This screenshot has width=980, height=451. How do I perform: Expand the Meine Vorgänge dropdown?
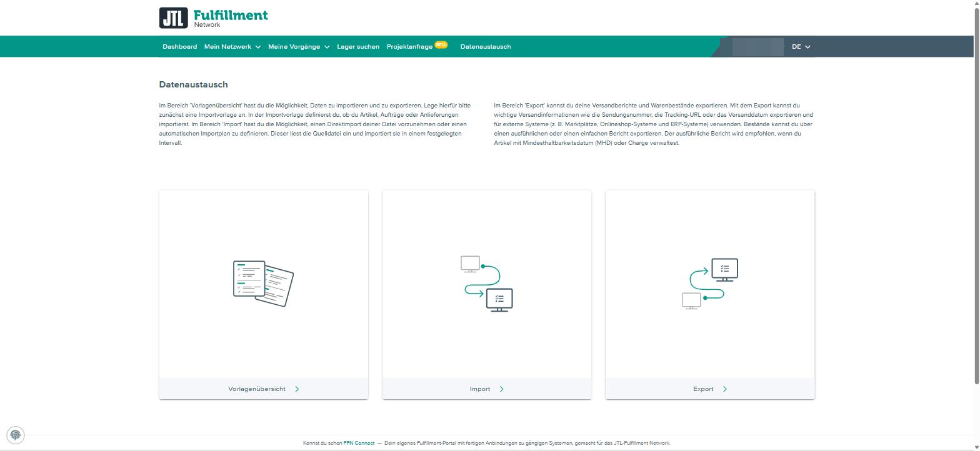click(x=299, y=47)
